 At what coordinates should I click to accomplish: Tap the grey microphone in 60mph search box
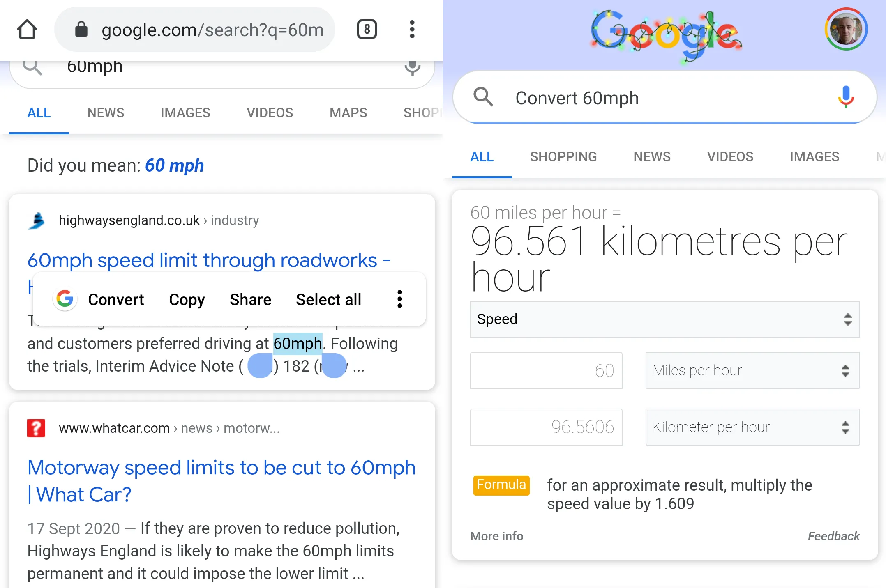click(x=412, y=68)
